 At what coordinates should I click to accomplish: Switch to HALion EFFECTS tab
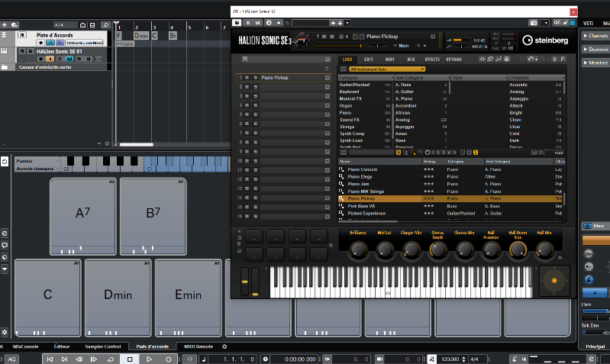(x=432, y=59)
